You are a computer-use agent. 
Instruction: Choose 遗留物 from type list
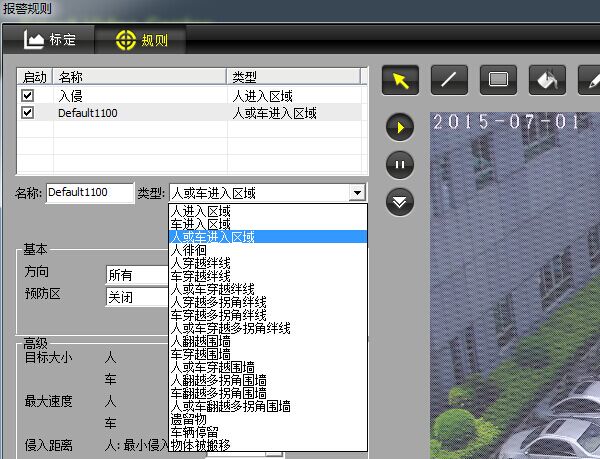click(x=268, y=419)
